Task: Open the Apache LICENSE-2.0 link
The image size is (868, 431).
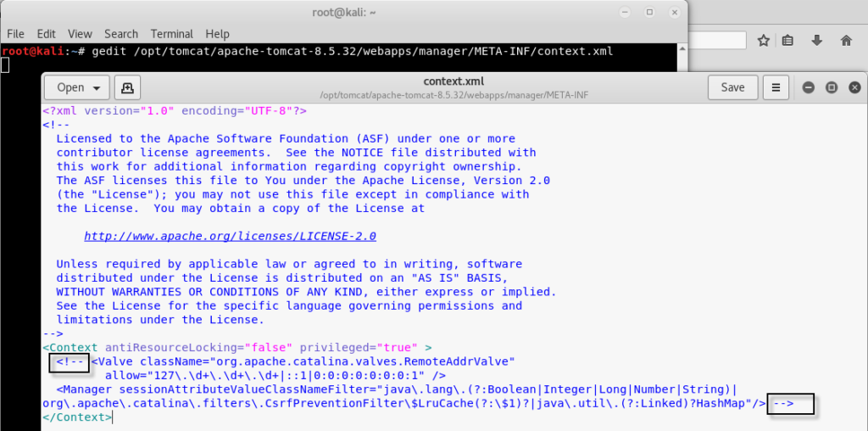Action: (x=231, y=236)
